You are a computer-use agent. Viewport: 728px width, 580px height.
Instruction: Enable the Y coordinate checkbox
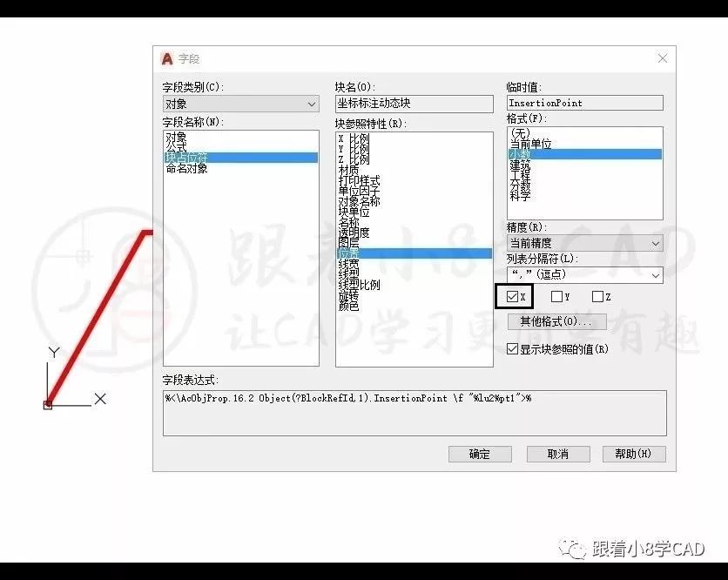[556, 296]
